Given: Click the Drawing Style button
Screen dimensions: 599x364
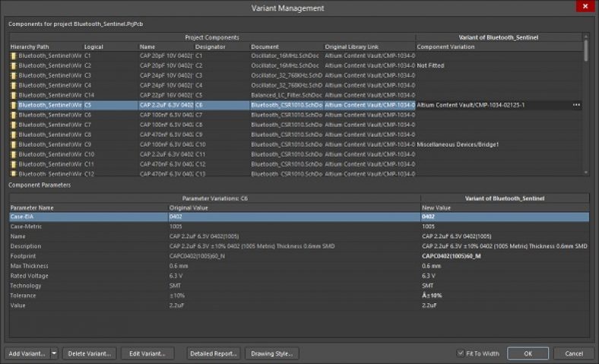Looking at the screenshot, I should 271,353.
